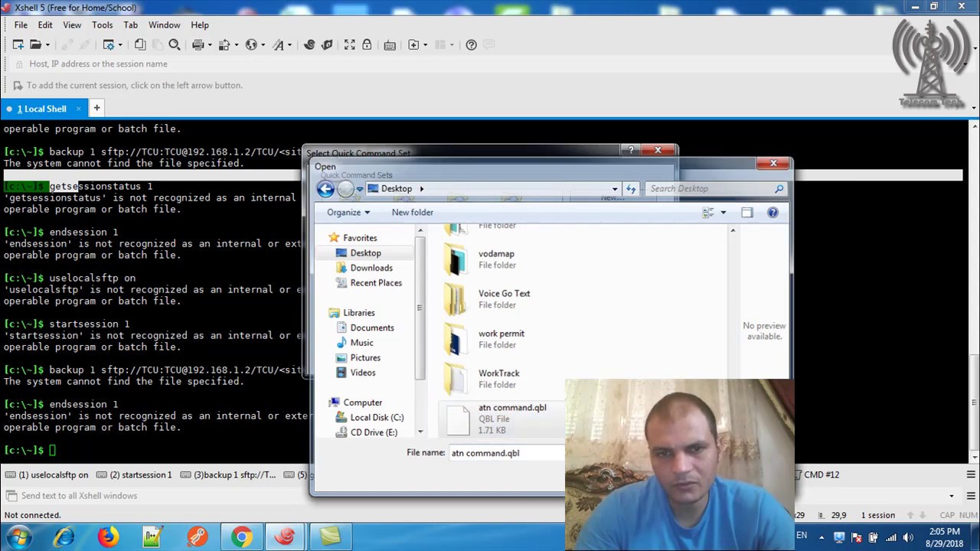Open the View menu
This screenshot has height=551, width=980.
(72, 24)
